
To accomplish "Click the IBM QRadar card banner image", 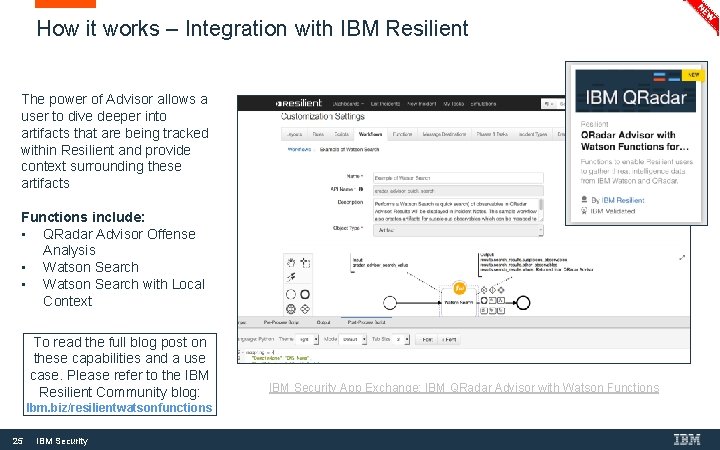I will pos(636,91).
